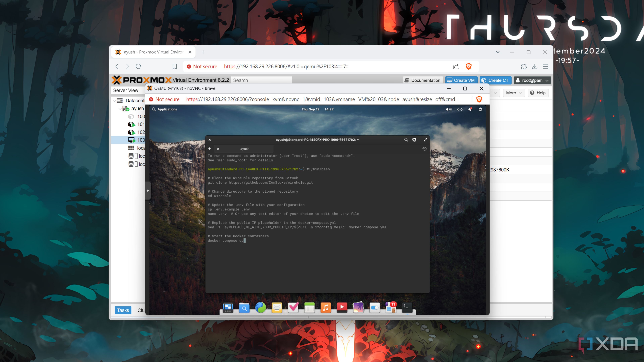This screenshot has width=644, height=362.
Task: Open the network indicator in VM panel
Action: click(x=460, y=109)
